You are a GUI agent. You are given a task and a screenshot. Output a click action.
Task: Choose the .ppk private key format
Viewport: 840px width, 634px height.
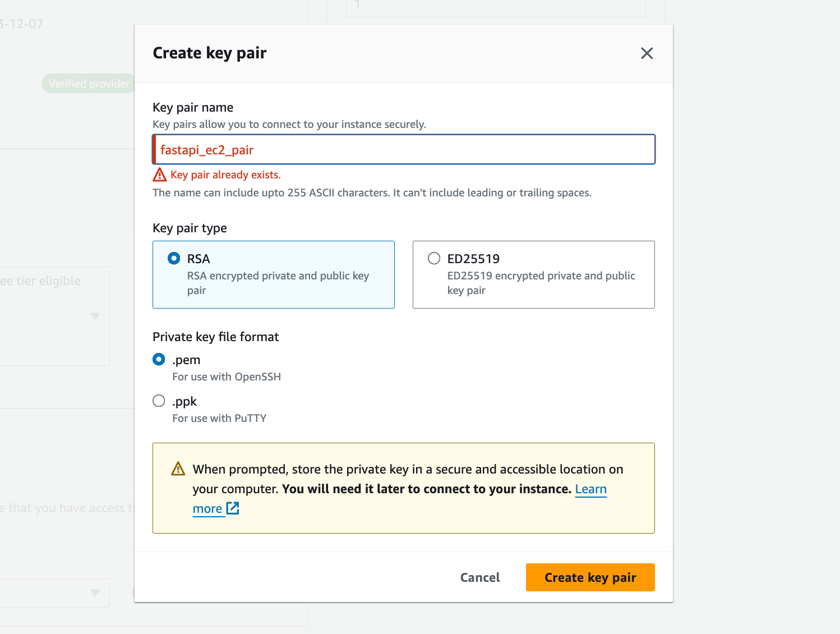pos(159,401)
